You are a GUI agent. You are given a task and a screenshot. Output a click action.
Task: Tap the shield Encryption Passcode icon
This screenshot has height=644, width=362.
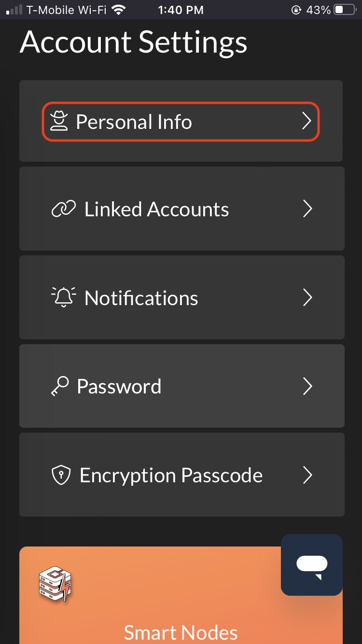[x=61, y=475]
